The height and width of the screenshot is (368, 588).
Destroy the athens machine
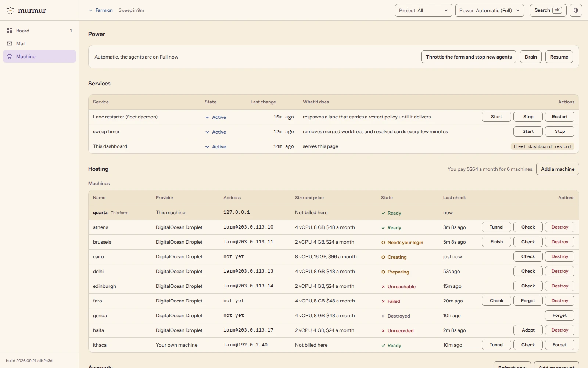(x=560, y=227)
